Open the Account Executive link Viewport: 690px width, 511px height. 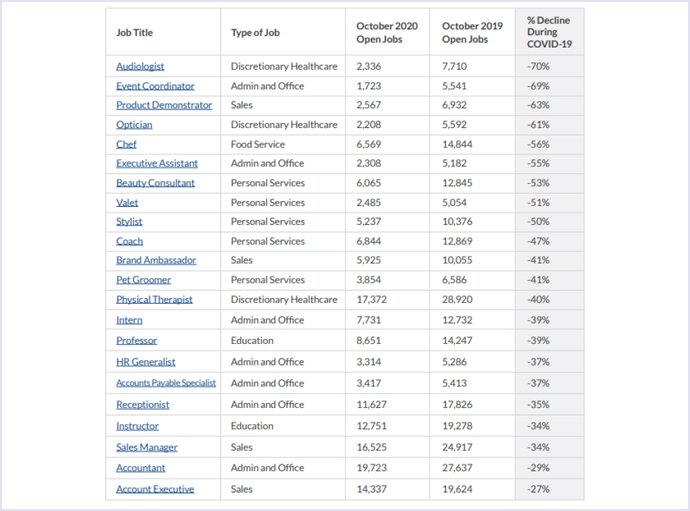coord(155,489)
